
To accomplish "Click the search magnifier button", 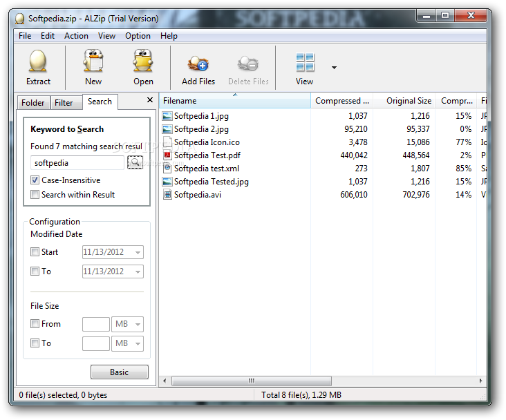I will (x=135, y=162).
